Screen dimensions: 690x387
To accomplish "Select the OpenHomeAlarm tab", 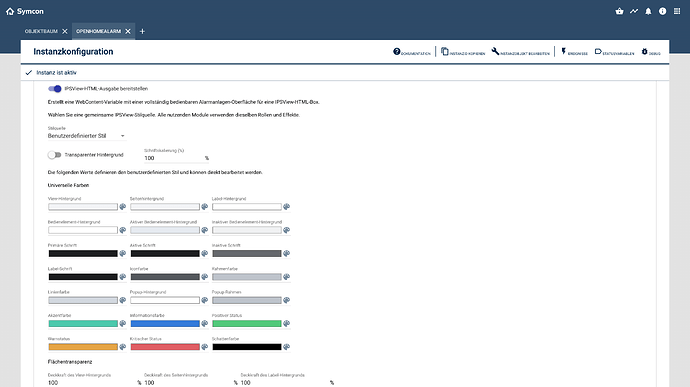I will click(x=98, y=31).
